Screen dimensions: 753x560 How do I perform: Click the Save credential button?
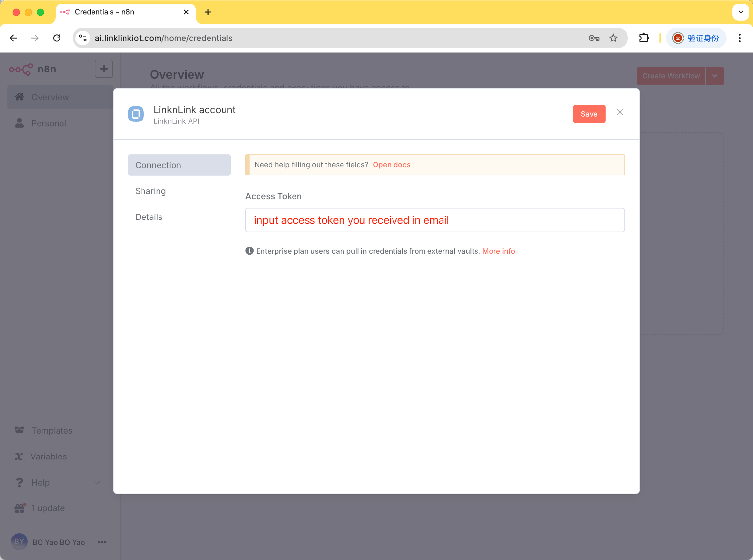(589, 114)
